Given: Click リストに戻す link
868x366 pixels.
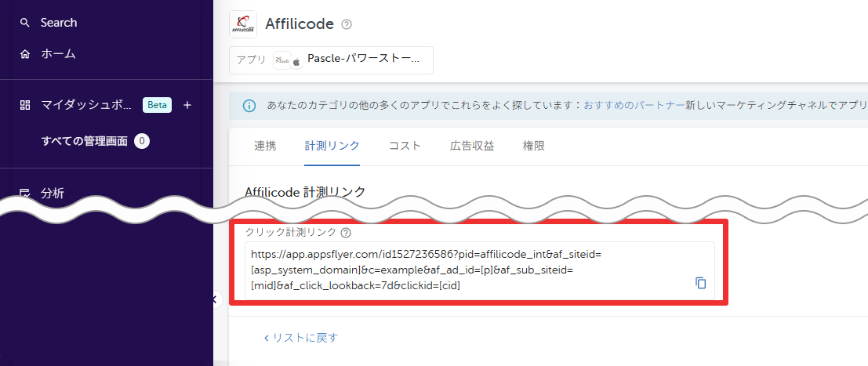Looking at the screenshot, I should [300, 338].
